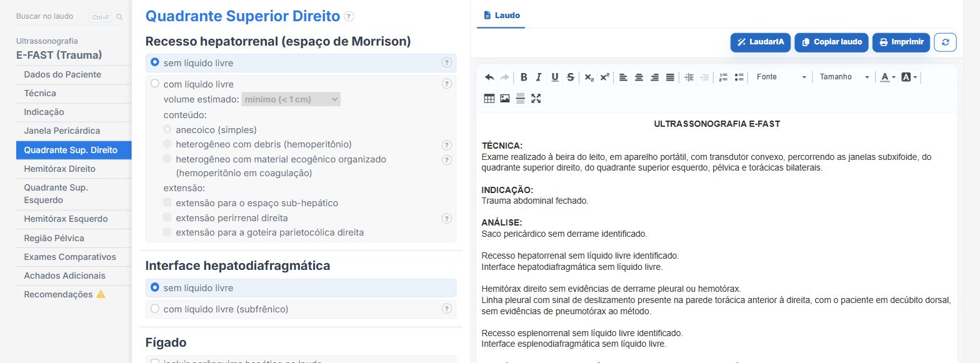
Task: Go to Janela Pericárdica section
Action: (x=74, y=131)
